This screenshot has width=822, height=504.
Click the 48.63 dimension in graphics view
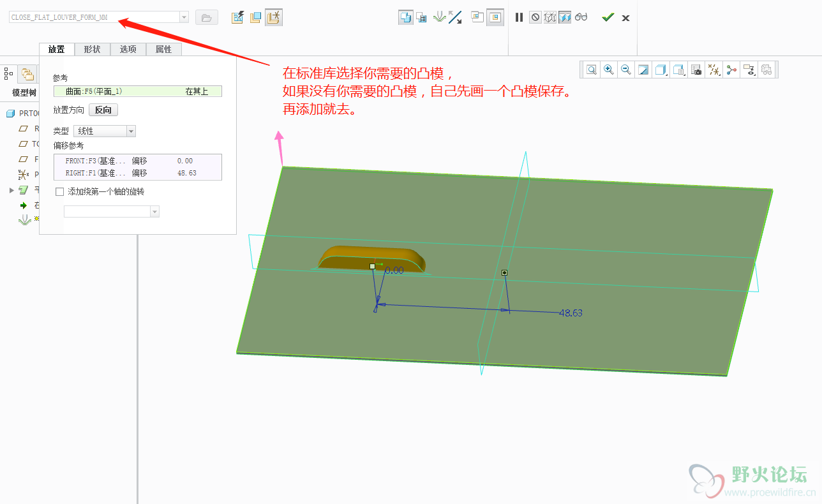tap(571, 313)
